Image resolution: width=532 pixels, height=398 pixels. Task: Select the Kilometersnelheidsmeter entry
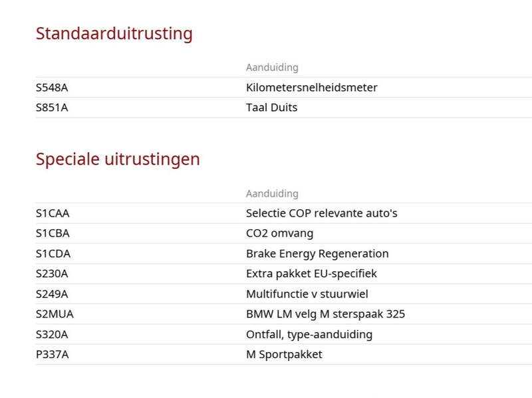pos(311,88)
